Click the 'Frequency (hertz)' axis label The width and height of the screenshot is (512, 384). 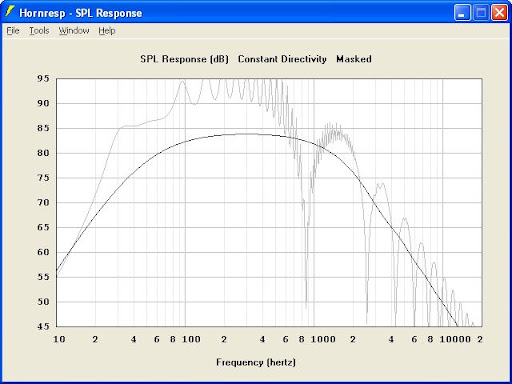(256, 362)
